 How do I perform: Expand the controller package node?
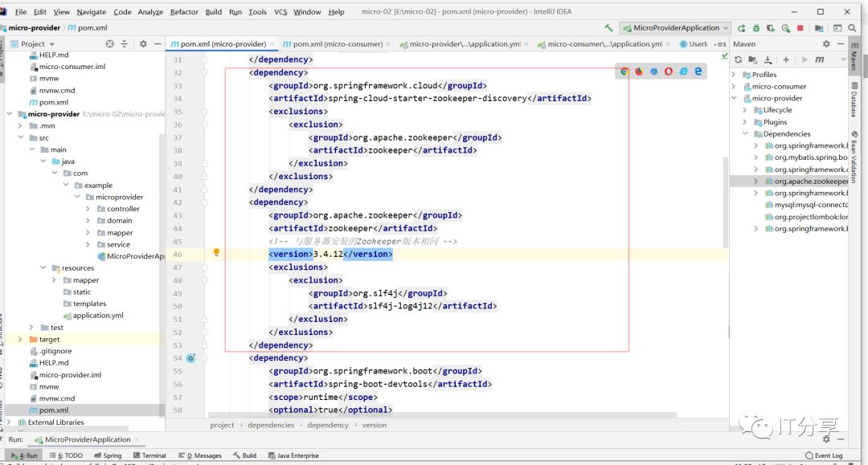tap(88, 209)
